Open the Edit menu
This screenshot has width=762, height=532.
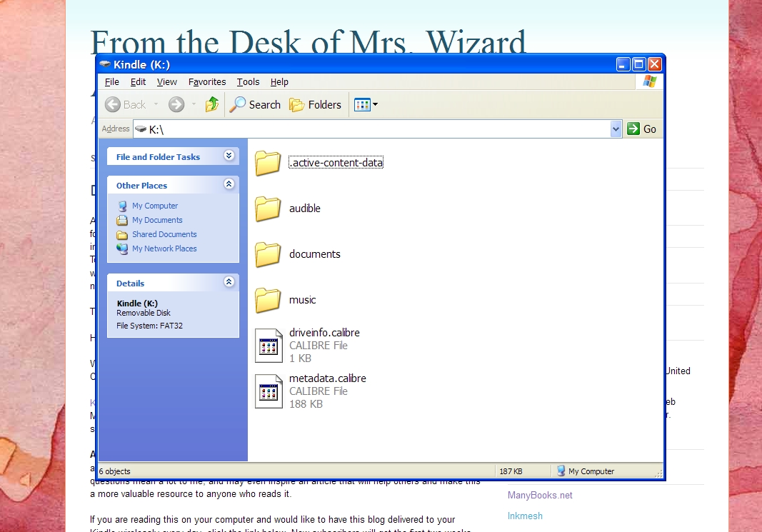pos(138,81)
